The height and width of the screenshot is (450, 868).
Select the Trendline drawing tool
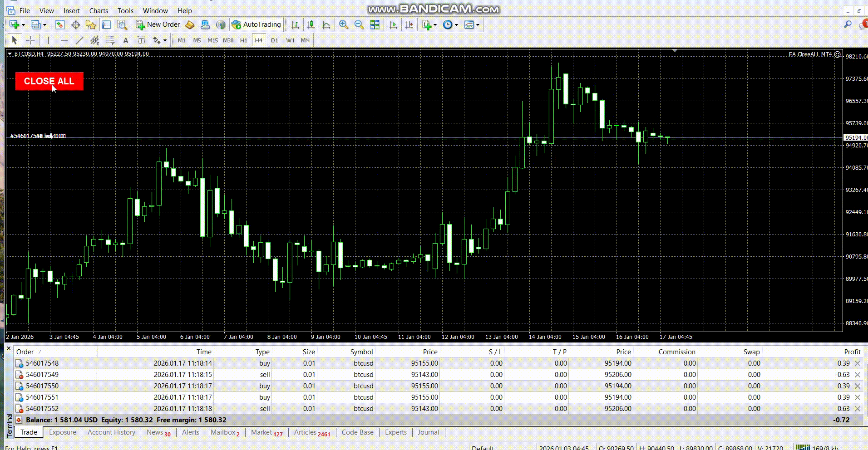click(x=79, y=40)
